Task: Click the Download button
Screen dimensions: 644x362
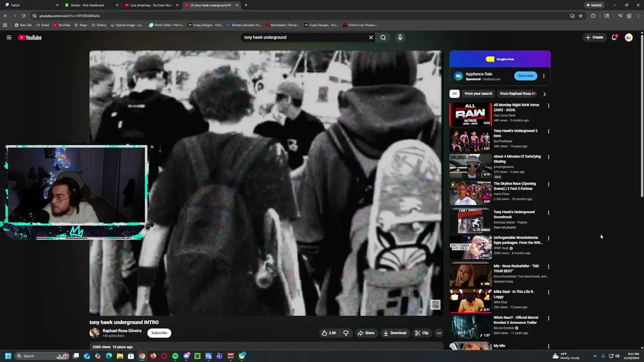Action: tap(394, 333)
